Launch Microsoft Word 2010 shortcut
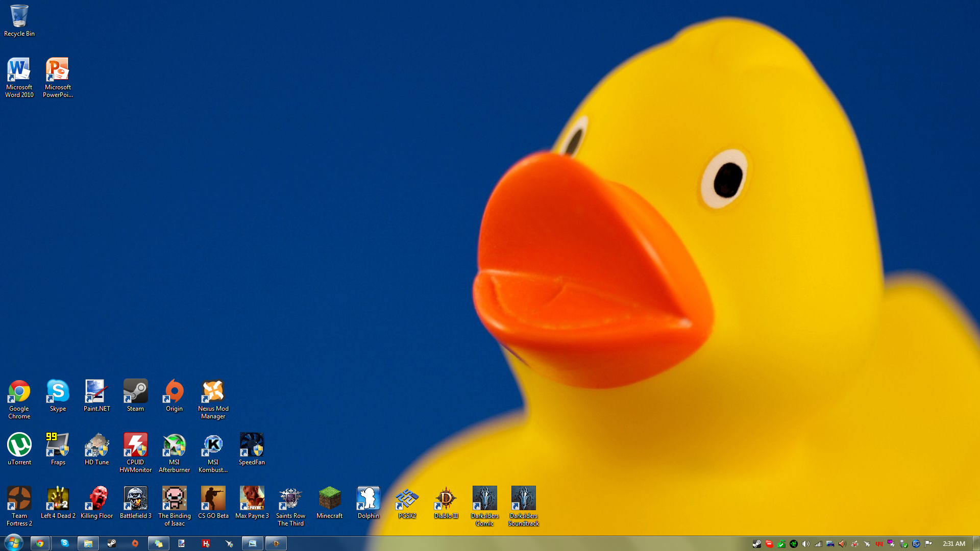This screenshot has height=551, width=980. click(x=19, y=70)
